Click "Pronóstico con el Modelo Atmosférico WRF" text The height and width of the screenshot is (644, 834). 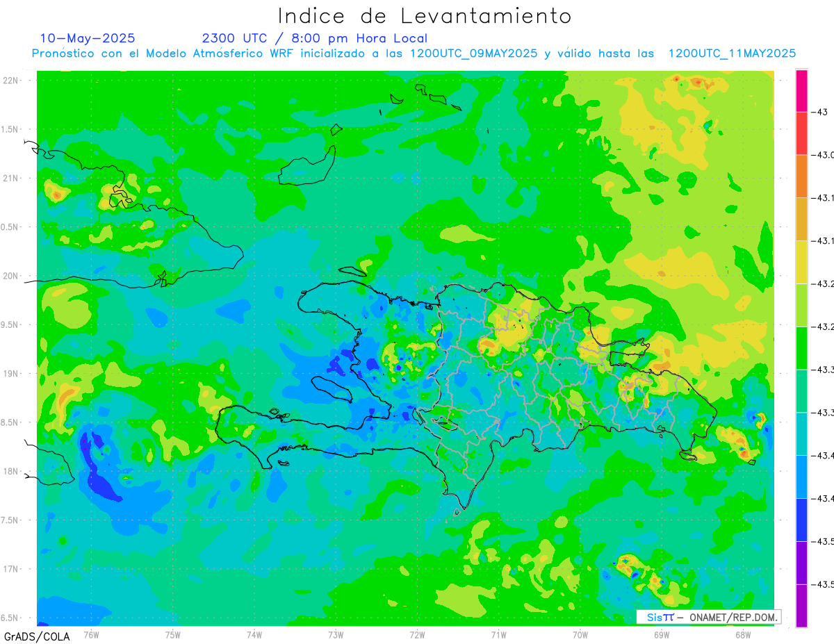(x=162, y=53)
